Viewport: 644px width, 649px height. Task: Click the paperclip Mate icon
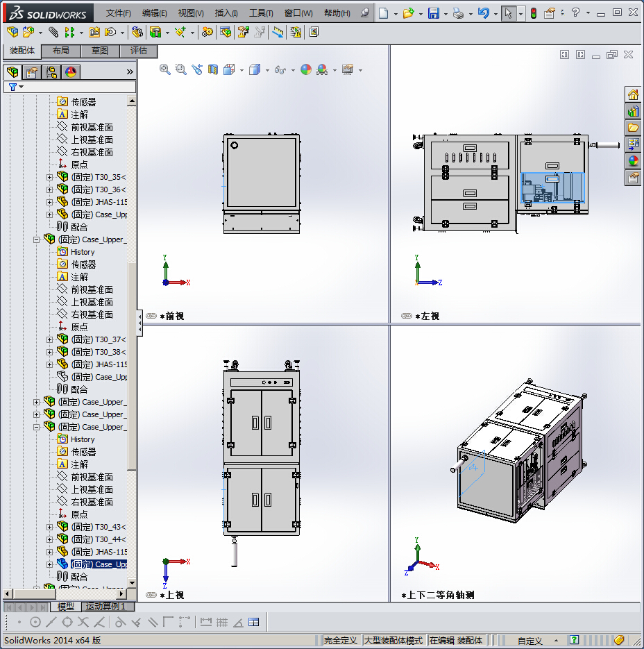click(53, 32)
